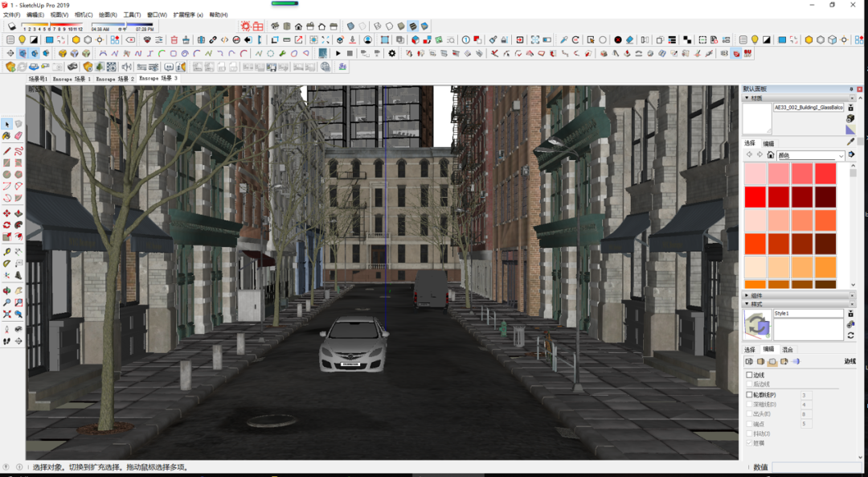This screenshot has height=477, width=868.
Task: Open Edge settings icon in styles editor
Action: pyautogui.click(x=749, y=361)
